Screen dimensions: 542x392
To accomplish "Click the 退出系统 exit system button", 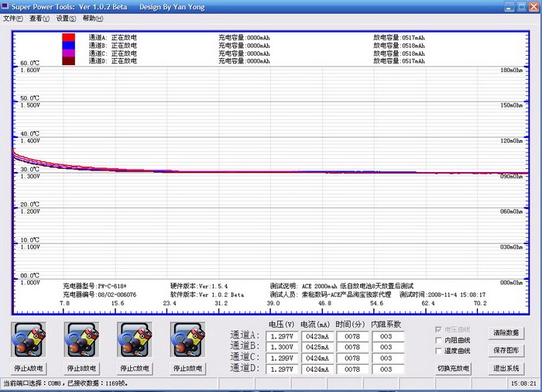I will [506, 369].
